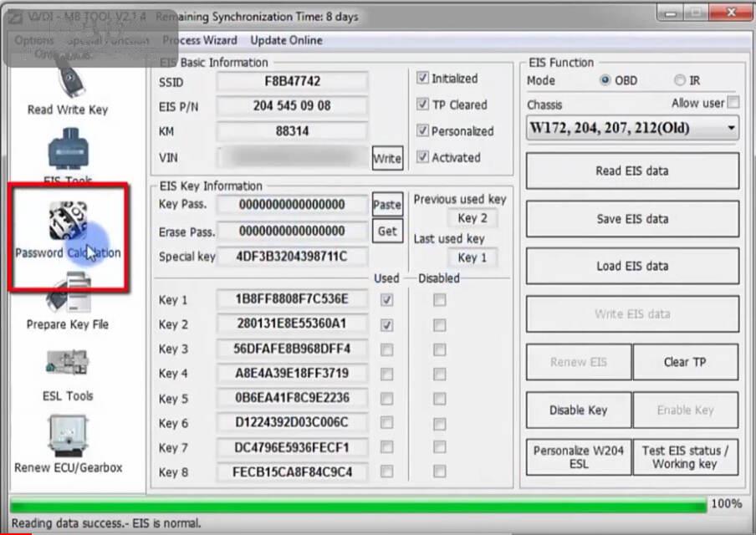
Task: Open the Password Calculation icon
Action: click(x=68, y=220)
